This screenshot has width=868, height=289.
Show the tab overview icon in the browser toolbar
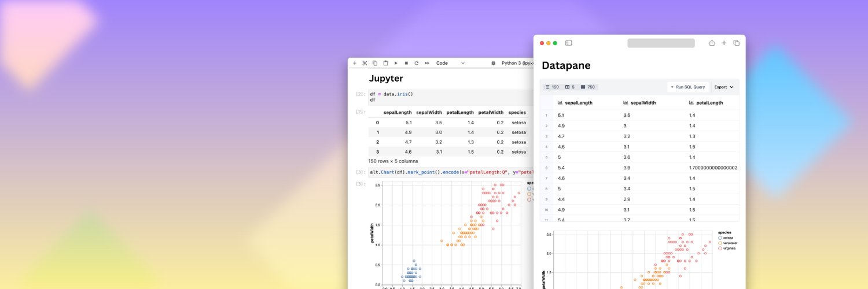[737, 43]
